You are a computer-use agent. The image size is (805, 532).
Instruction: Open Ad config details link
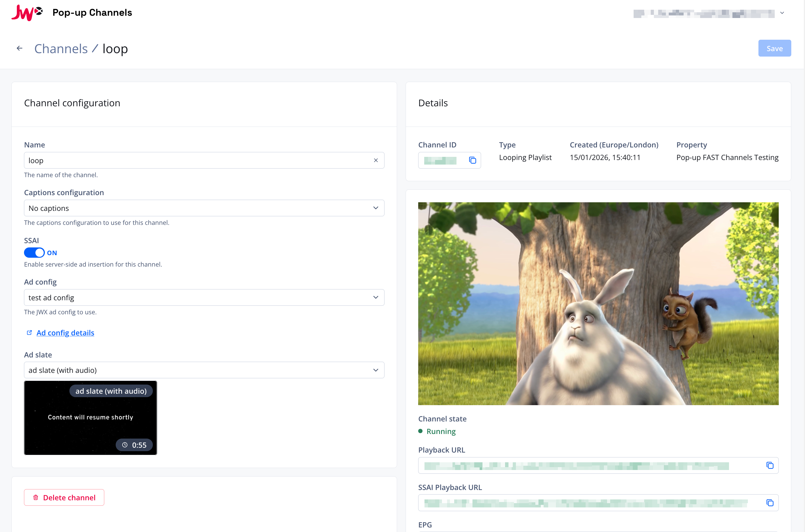click(x=65, y=333)
